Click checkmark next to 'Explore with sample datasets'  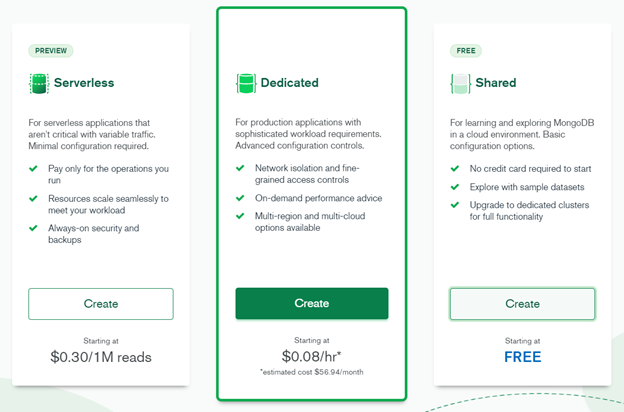tap(455, 187)
